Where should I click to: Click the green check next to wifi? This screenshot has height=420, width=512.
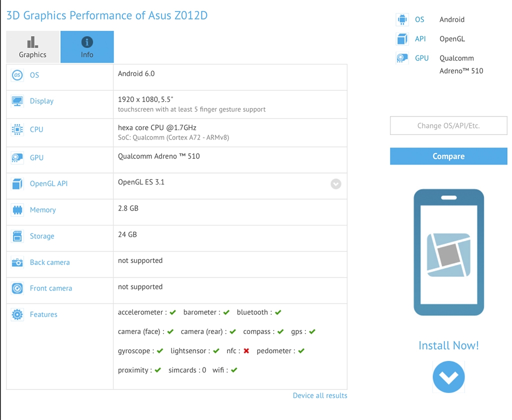[234, 370]
